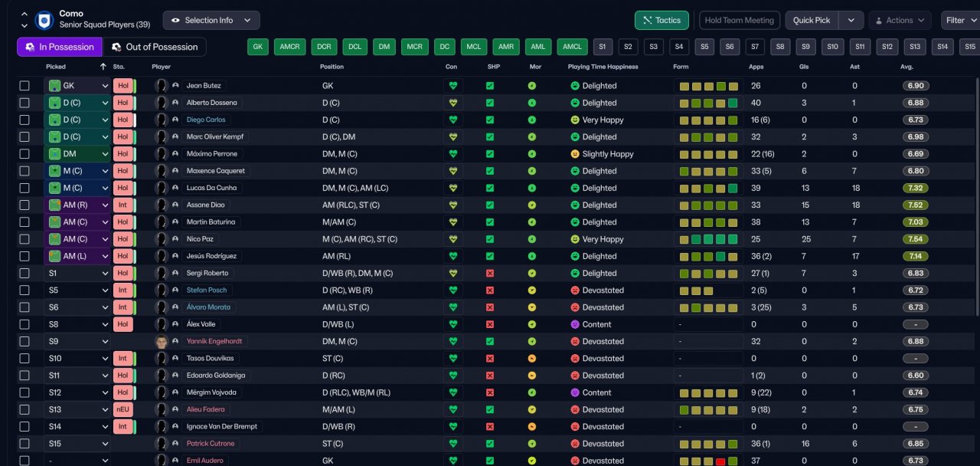
Task: Tick the checkbox for Jean Butez
Action: point(24,86)
